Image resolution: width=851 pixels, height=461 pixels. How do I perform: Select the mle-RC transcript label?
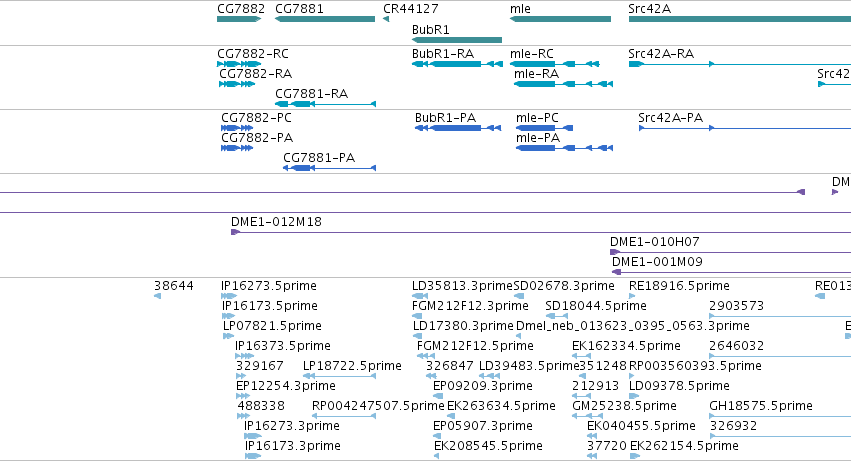[x=532, y=54]
